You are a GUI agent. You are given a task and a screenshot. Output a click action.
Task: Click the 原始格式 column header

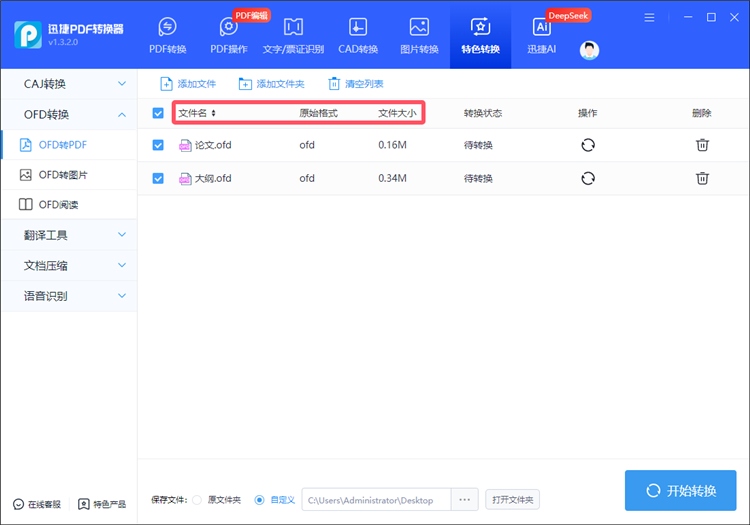coord(319,113)
